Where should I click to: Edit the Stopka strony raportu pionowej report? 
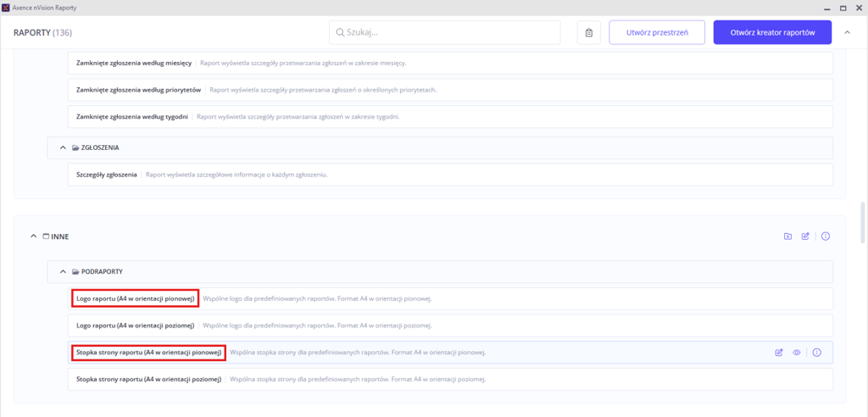(x=779, y=352)
